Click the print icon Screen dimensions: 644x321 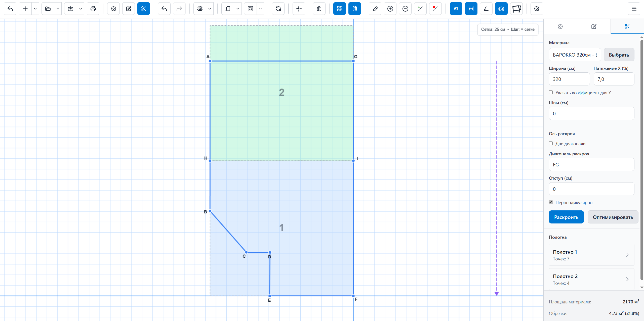[x=93, y=9]
